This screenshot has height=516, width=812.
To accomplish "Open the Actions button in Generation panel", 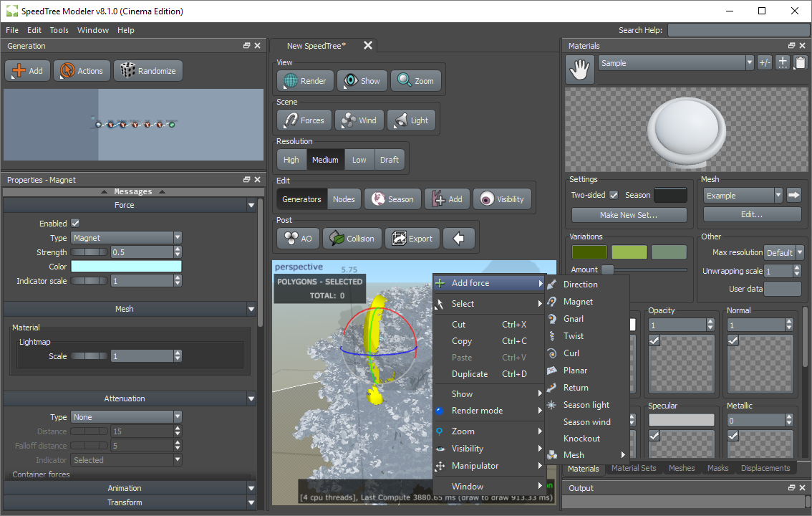I will 82,70.
